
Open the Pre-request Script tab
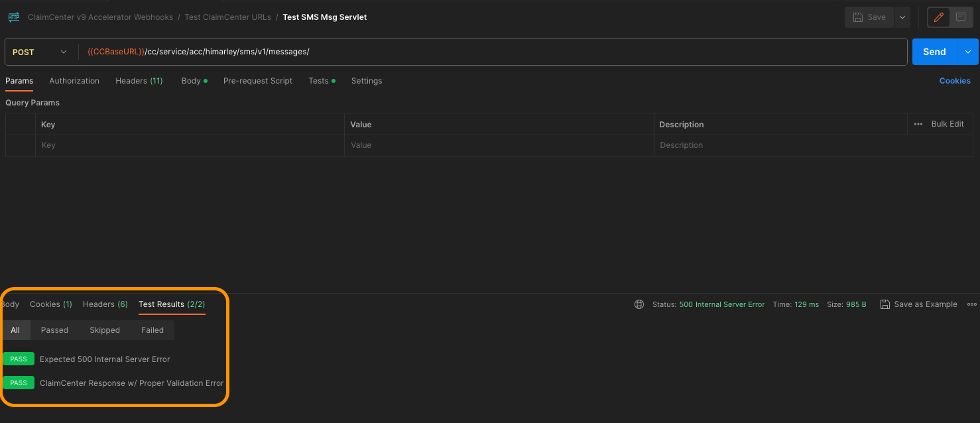click(x=257, y=80)
